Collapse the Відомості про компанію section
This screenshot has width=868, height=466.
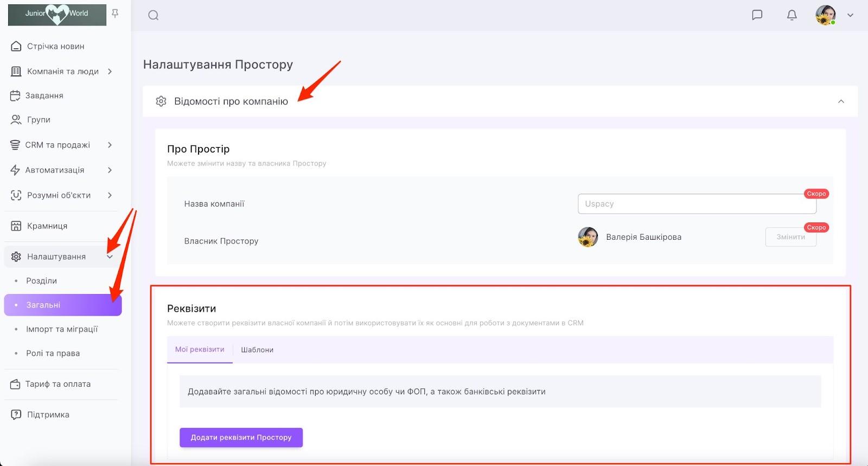(x=841, y=101)
